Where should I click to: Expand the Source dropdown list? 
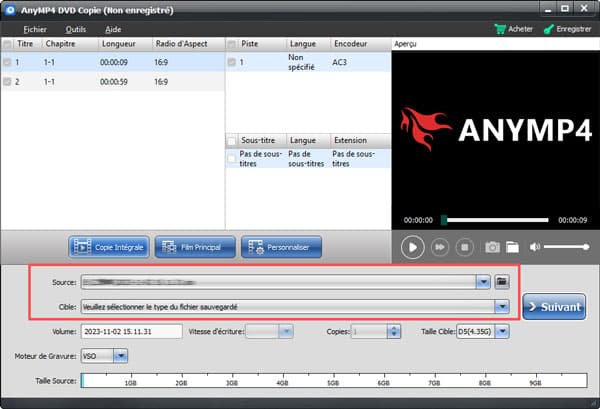pos(484,282)
